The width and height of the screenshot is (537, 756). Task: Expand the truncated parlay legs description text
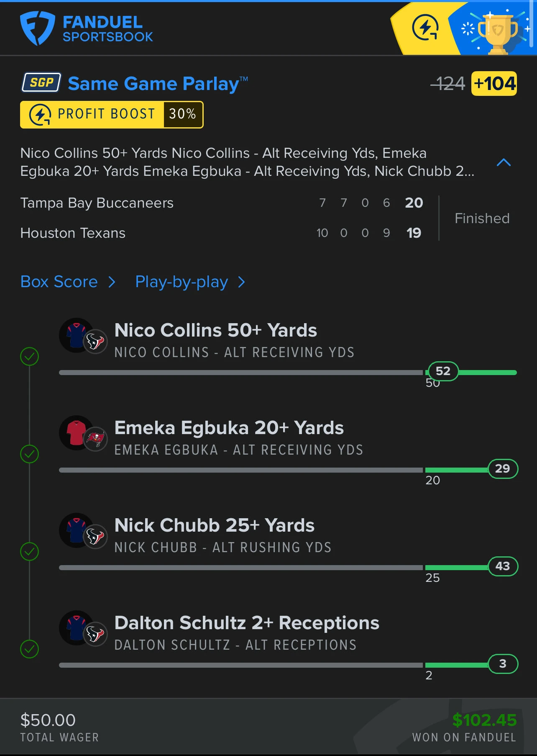tap(247, 162)
